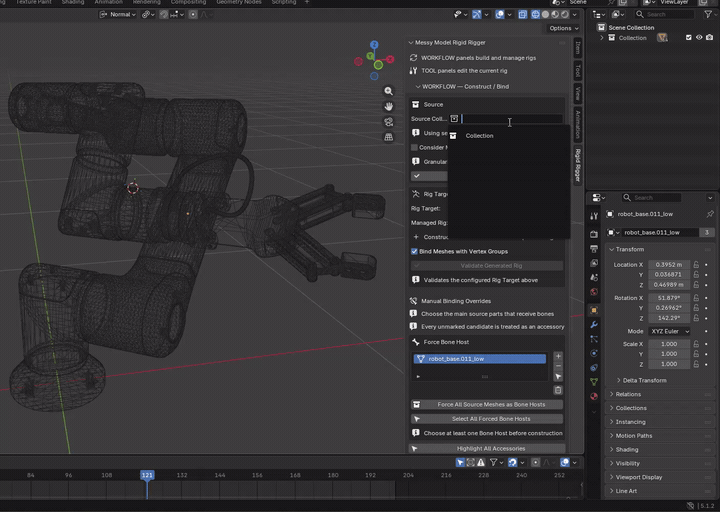Open the Object Data green triangle tab
720x512 pixels.
(x=594, y=382)
